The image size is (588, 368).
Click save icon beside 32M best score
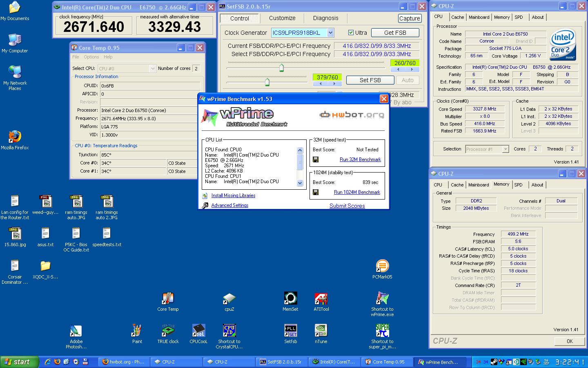pyautogui.click(x=316, y=159)
